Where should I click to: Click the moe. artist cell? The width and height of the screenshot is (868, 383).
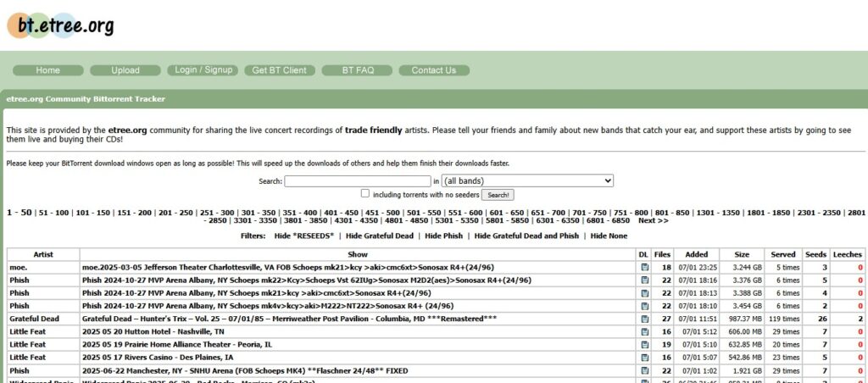(43, 267)
